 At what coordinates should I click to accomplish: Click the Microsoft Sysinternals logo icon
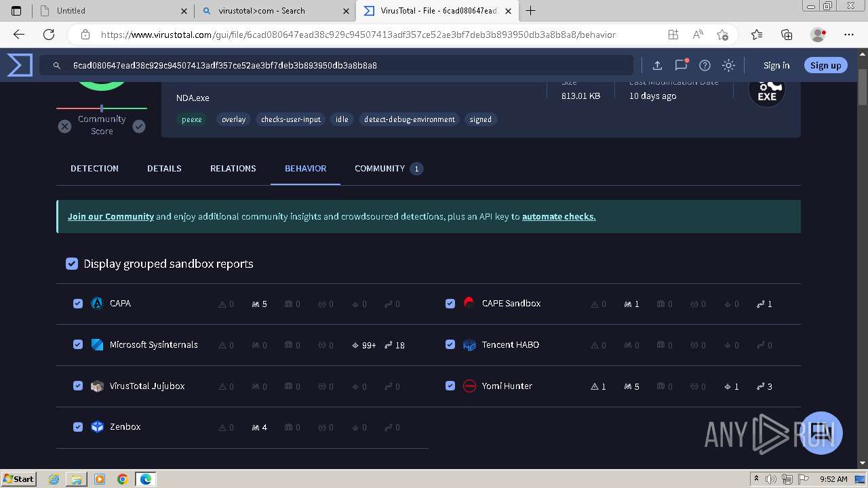pyautogui.click(x=97, y=344)
